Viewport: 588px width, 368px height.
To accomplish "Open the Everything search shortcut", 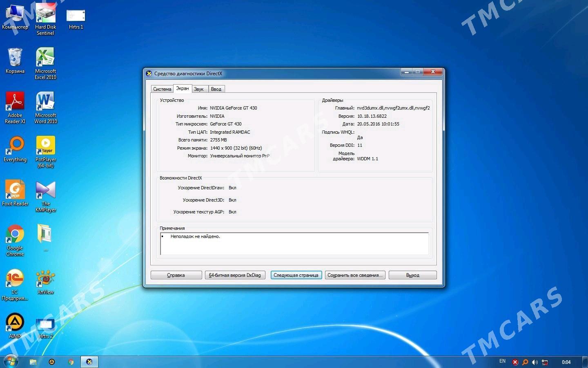I will pyautogui.click(x=15, y=149).
